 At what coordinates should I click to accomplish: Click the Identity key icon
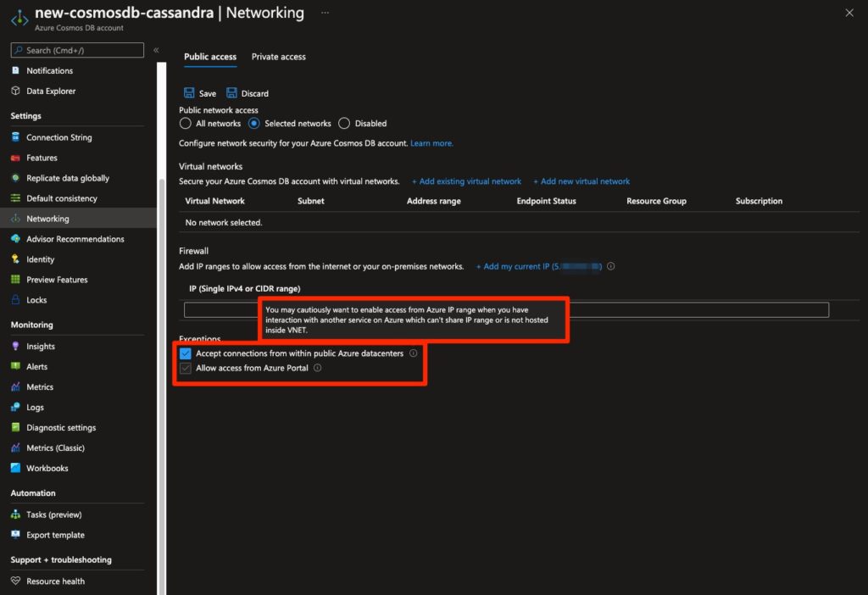[15, 259]
